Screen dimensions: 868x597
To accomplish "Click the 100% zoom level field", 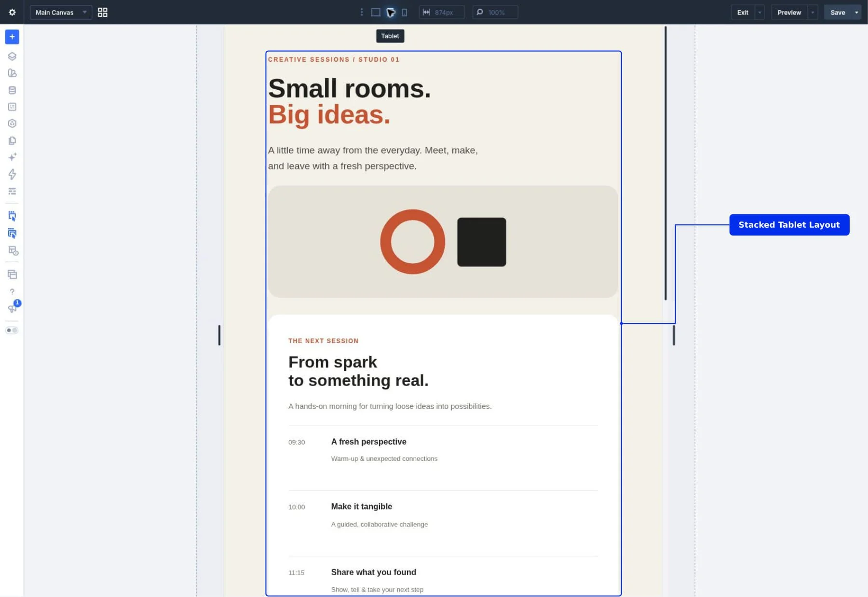I will (x=495, y=12).
